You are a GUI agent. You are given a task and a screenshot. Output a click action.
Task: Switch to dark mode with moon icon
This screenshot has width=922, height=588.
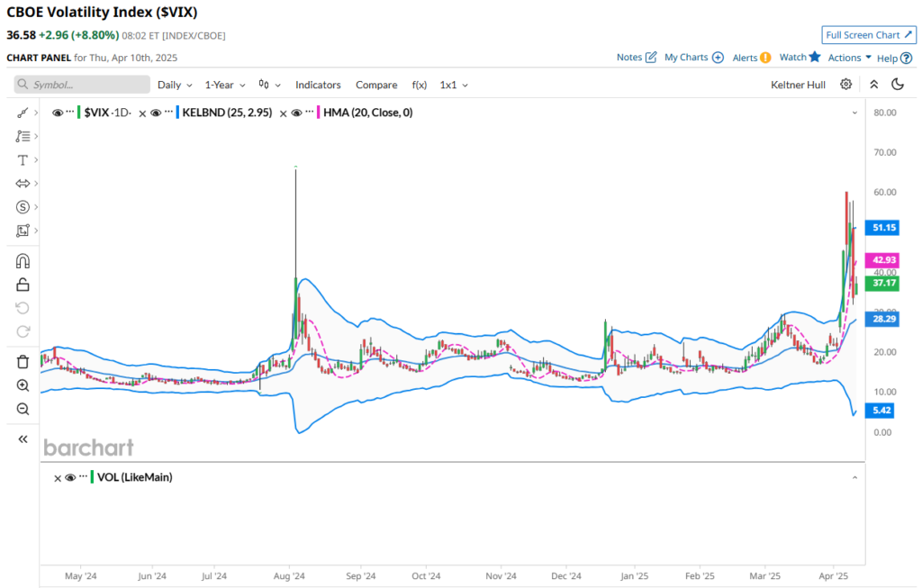(x=898, y=85)
